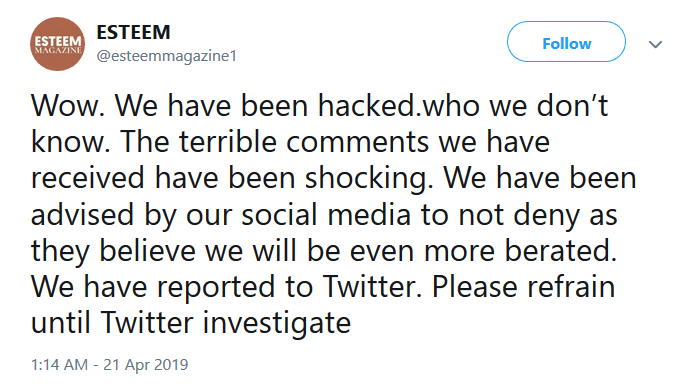Click the word believe in the tweet
Screen dimensions: 680x384
(147, 251)
